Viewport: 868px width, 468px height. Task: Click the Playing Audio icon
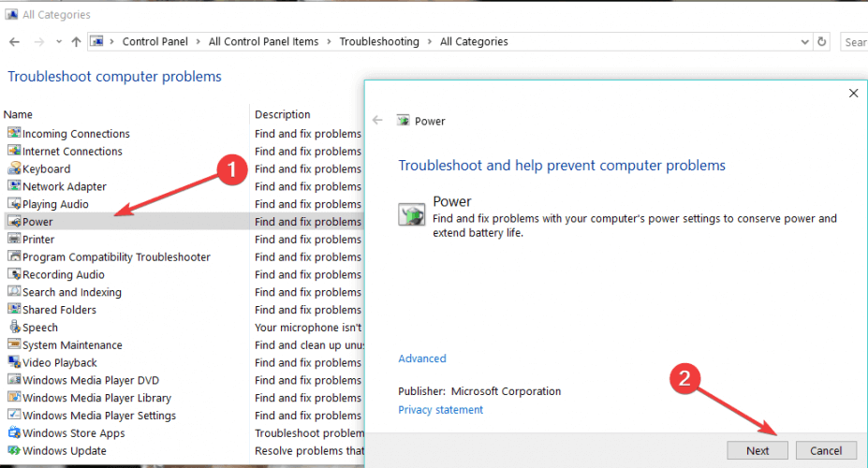pos(14,203)
